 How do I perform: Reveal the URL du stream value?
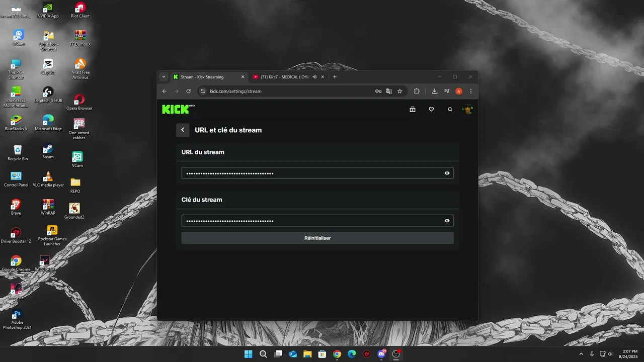point(447,173)
